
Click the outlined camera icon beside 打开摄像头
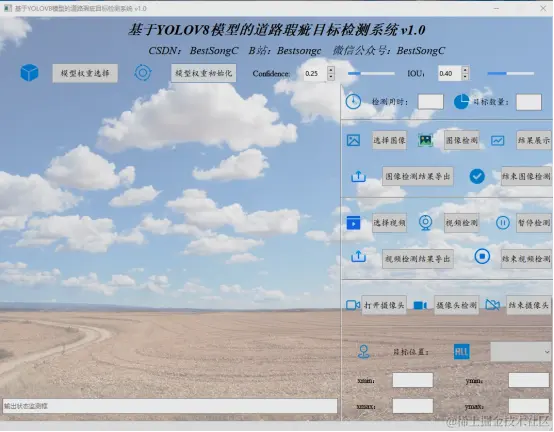(x=353, y=305)
